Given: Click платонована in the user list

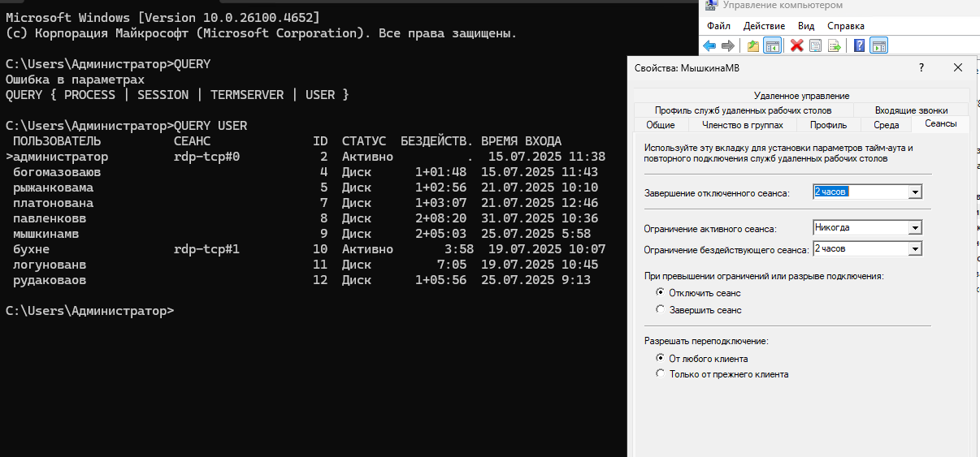Looking at the screenshot, I should click(54, 203).
